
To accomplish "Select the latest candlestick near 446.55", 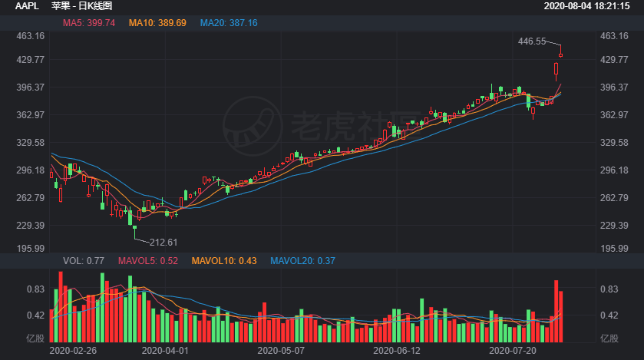I will [560, 52].
